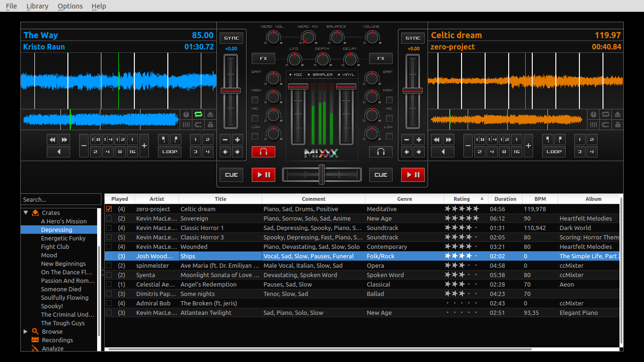Toggle the red headphone cue on left deck

pos(264,152)
